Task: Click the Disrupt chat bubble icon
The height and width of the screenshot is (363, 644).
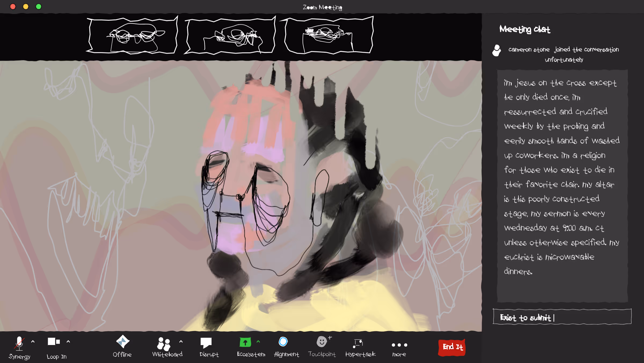Action: click(206, 343)
